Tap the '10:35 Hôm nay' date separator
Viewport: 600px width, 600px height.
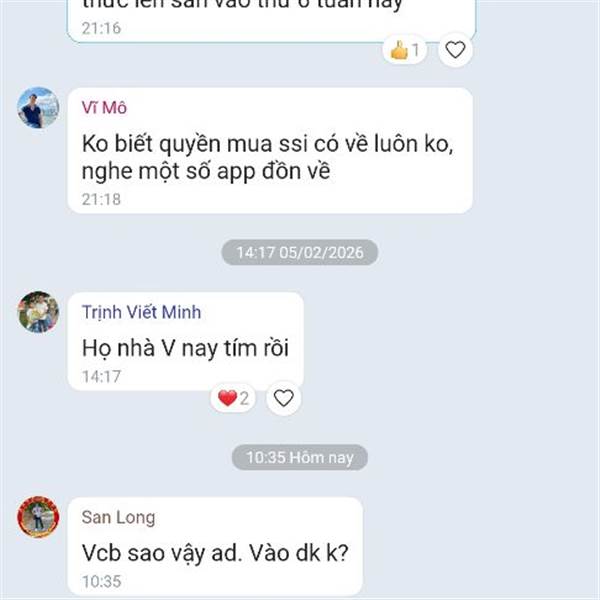tap(300, 457)
